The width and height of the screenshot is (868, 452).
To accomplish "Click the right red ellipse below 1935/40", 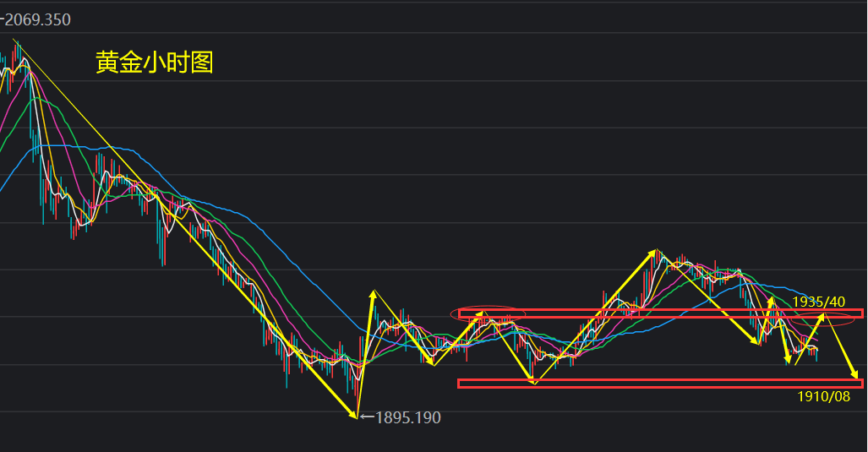I will click(x=823, y=319).
